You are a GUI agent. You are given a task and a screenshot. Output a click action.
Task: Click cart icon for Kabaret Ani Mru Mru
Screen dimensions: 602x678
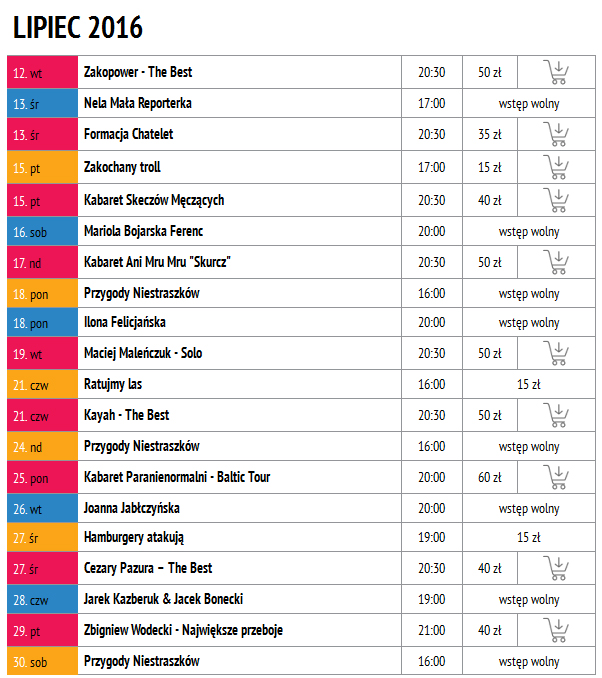pos(556,262)
